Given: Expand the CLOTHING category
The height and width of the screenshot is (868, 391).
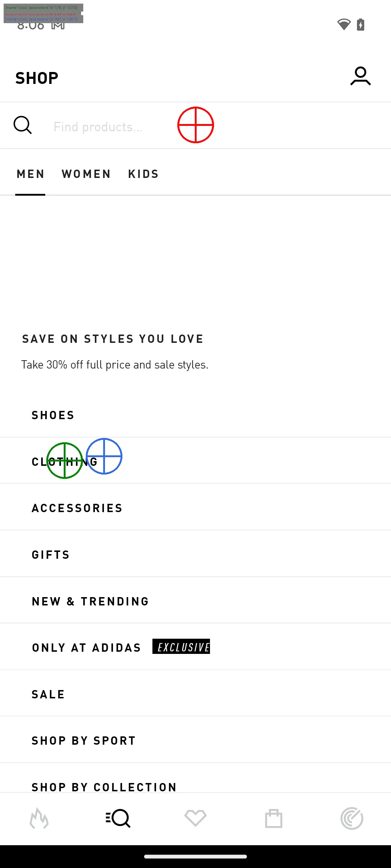Looking at the screenshot, I should click(64, 462).
